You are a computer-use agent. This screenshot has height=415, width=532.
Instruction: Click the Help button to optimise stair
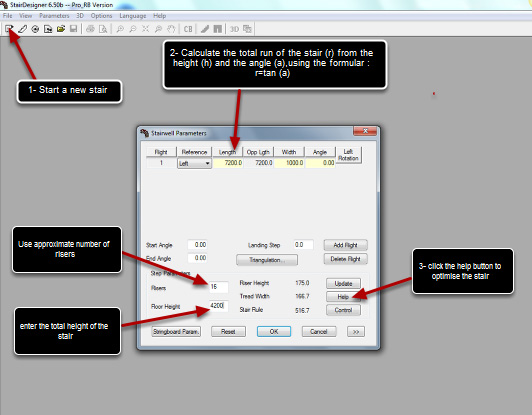pyautogui.click(x=343, y=297)
